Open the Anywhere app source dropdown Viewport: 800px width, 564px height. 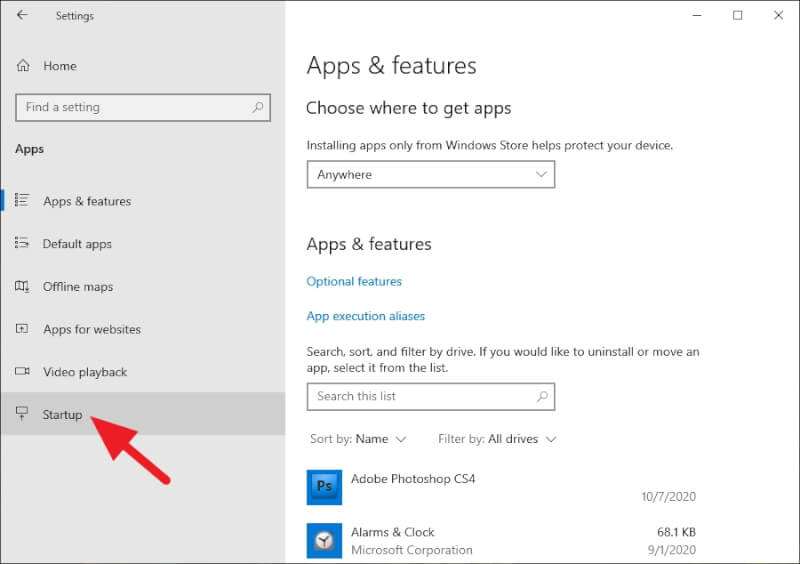[431, 175]
